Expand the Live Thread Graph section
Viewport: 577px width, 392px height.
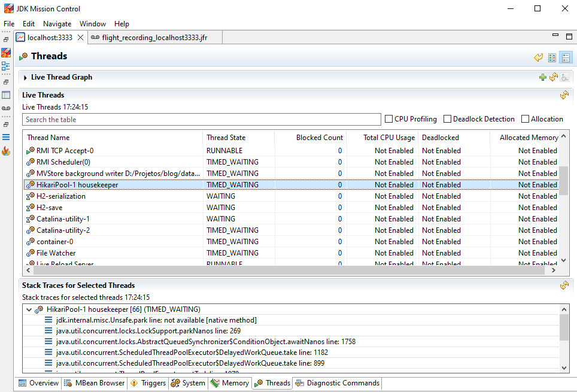pos(25,78)
